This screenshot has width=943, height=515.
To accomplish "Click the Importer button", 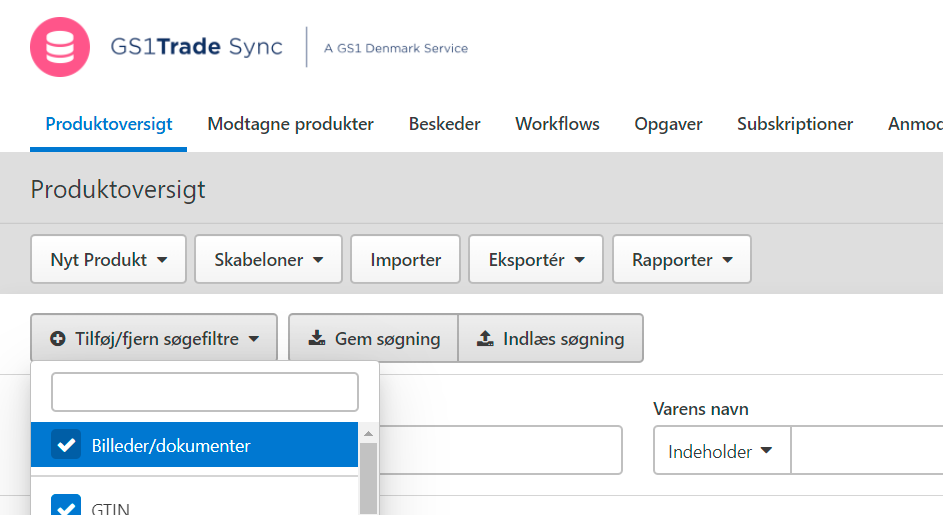I will pos(405,260).
